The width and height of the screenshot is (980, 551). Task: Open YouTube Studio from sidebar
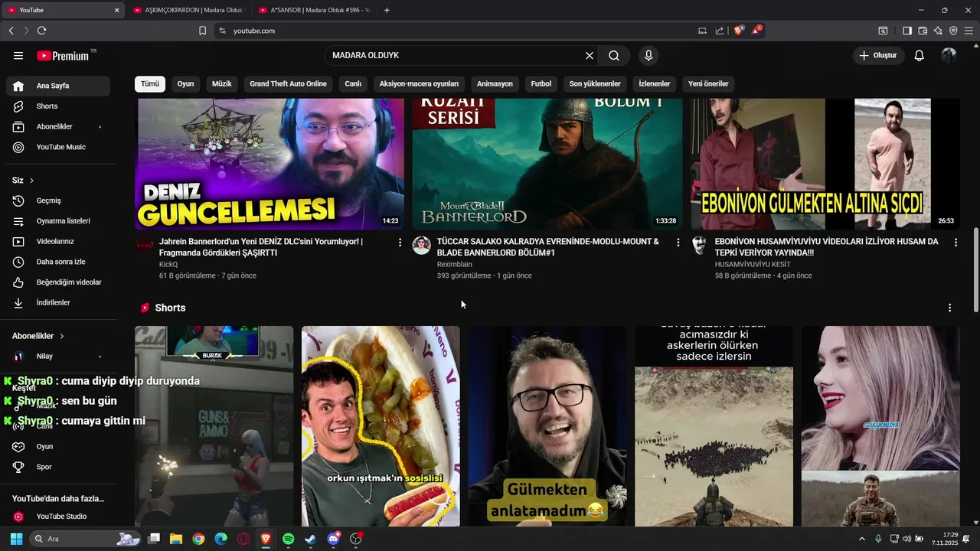[58, 517]
